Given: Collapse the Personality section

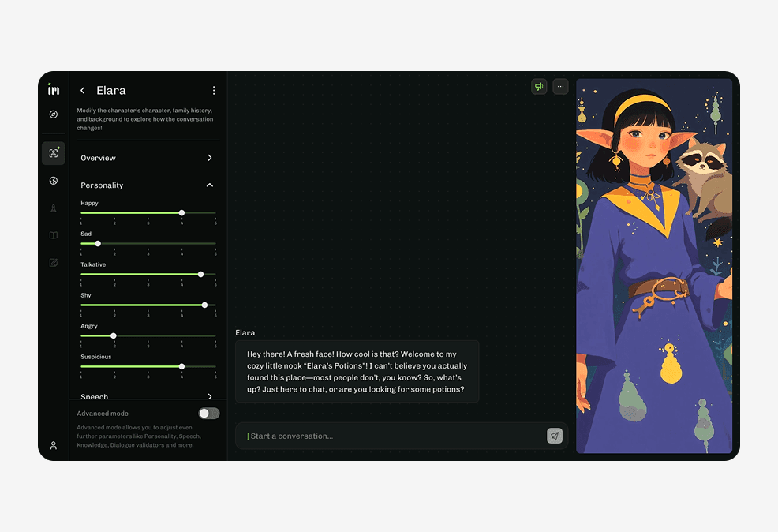Looking at the screenshot, I should (209, 185).
